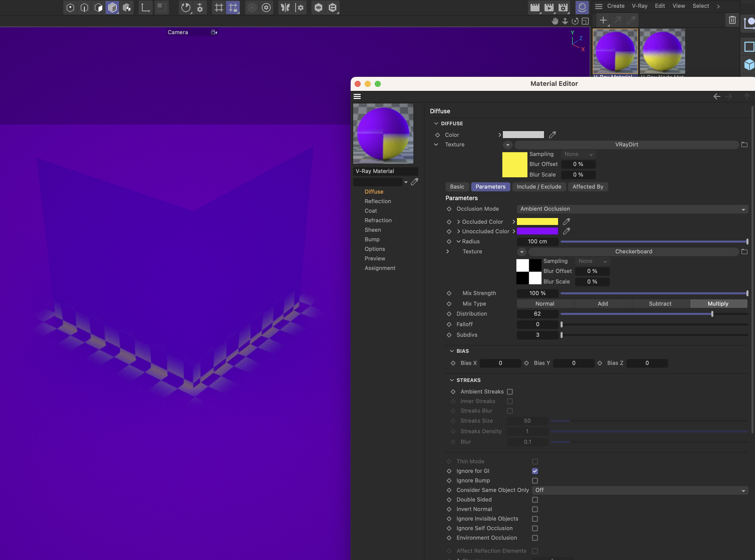The width and height of the screenshot is (755, 560).
Task: Click the plus icon in Material Manager
Action: point(603,20)
